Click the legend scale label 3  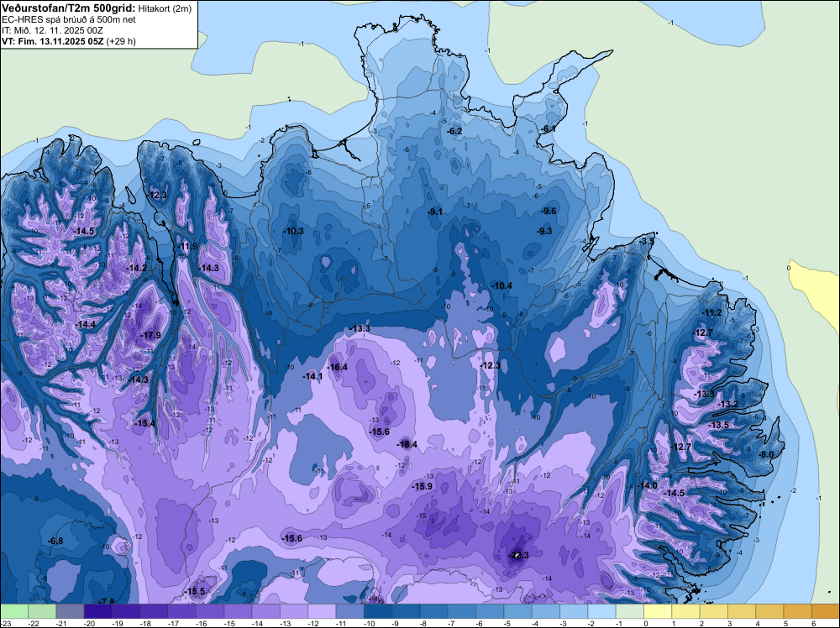[x=730, y=624]
